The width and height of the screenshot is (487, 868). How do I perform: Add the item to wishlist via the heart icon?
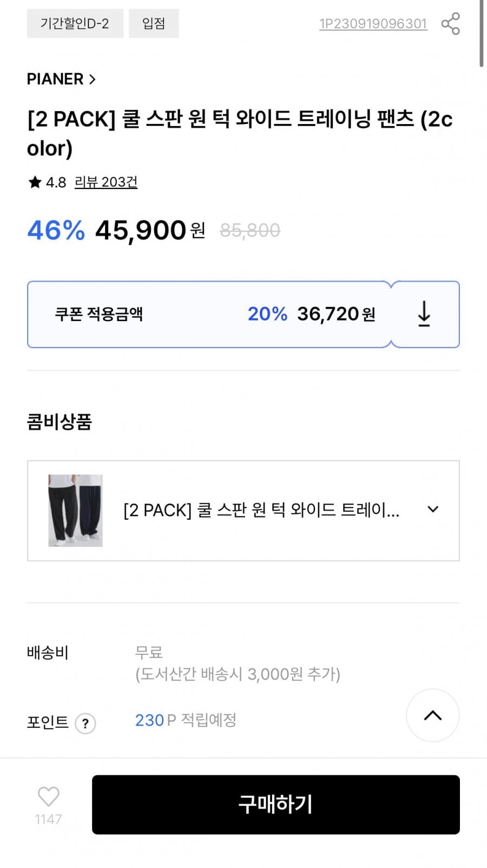pyautogui.click(x=48, y=797)
